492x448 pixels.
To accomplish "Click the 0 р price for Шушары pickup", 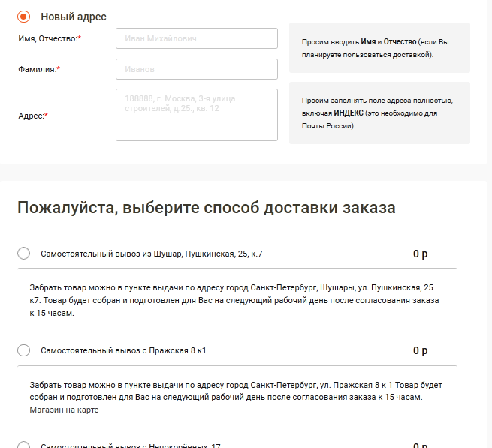I will pos(420,254).
